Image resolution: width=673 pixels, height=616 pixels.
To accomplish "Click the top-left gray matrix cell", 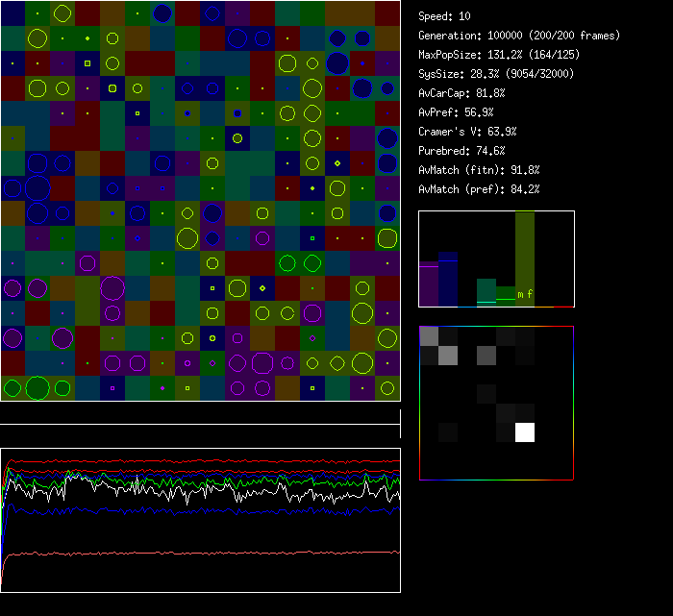I will click(x=429, y=335).
